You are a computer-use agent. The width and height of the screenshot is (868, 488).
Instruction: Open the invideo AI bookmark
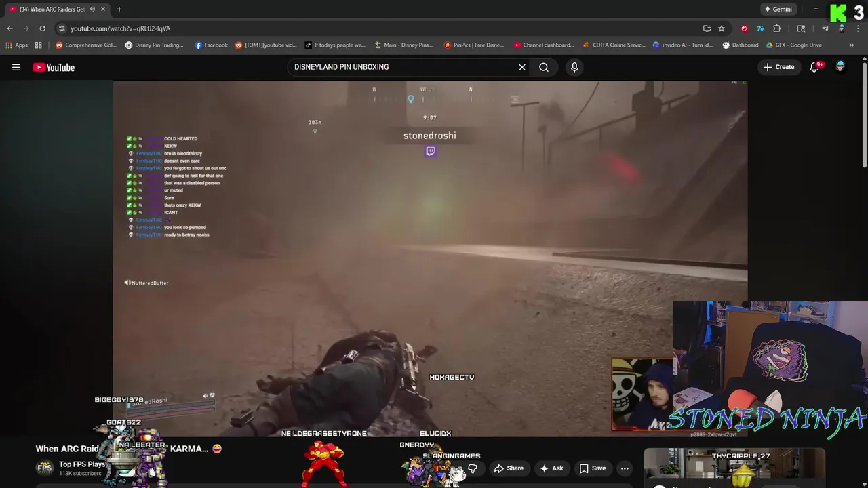[x=683, y=45]
